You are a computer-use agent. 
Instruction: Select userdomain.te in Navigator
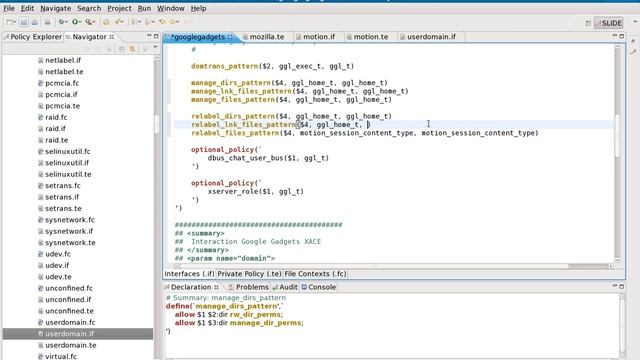click(x=71, y=345)
